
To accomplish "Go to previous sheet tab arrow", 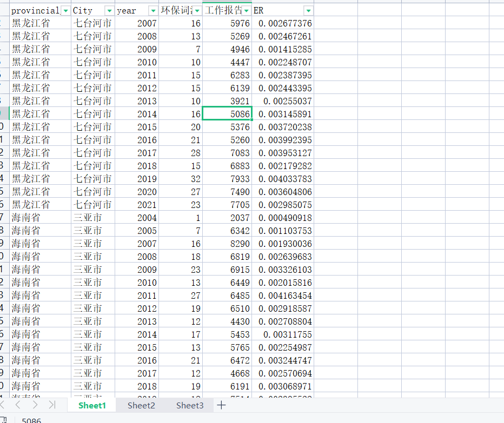I will coord(18,405).
